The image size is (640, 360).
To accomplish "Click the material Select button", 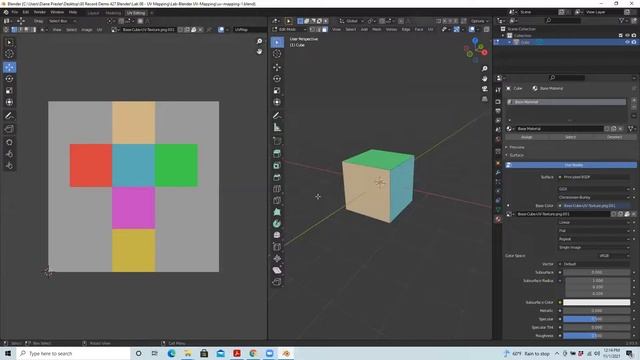I will click(570, 137).
